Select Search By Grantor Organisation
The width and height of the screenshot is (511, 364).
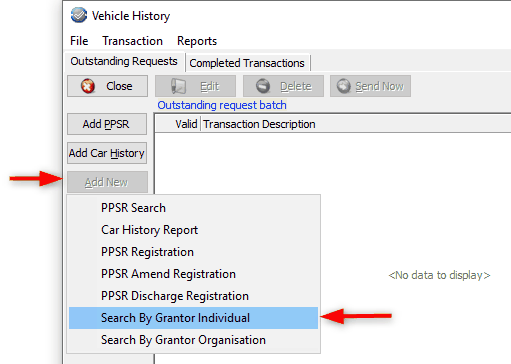pos(193,340)
